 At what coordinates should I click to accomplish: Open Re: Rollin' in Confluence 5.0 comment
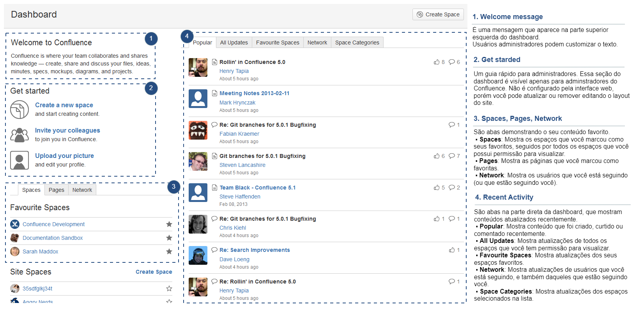click(258, 282)
